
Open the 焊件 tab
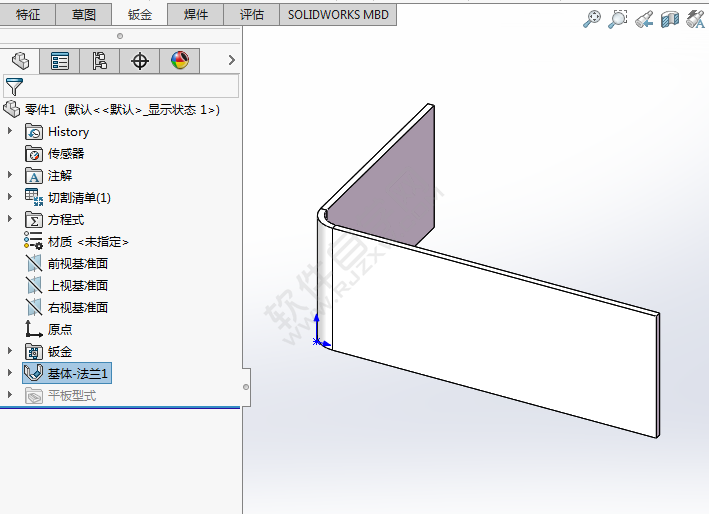(196, 14)
